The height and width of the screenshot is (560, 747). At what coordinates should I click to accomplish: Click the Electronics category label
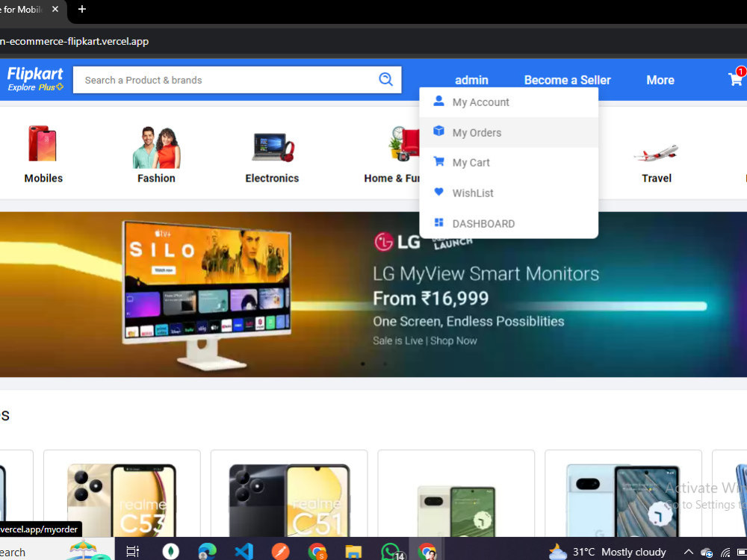(272, 178)
